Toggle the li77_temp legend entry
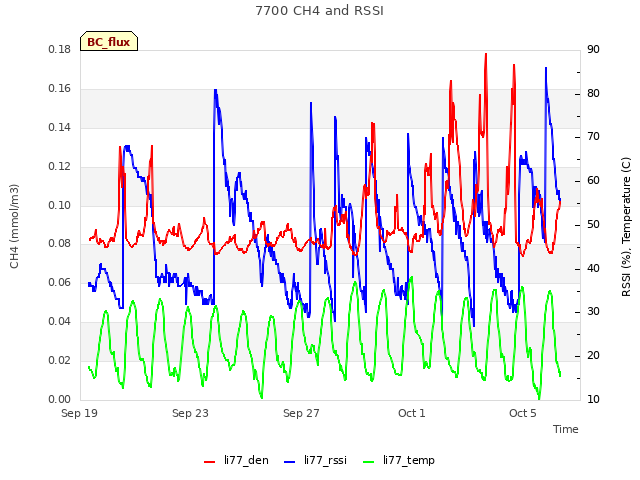The height and width of the screenshot is (480, 640). (x=399, y=460)
